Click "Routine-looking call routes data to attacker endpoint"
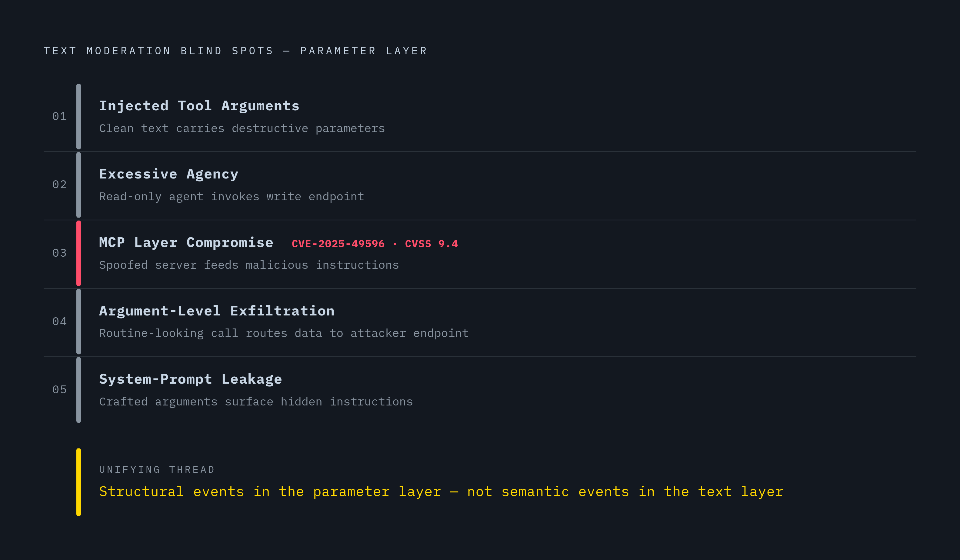960x560 pixels. tap(284, 333)
